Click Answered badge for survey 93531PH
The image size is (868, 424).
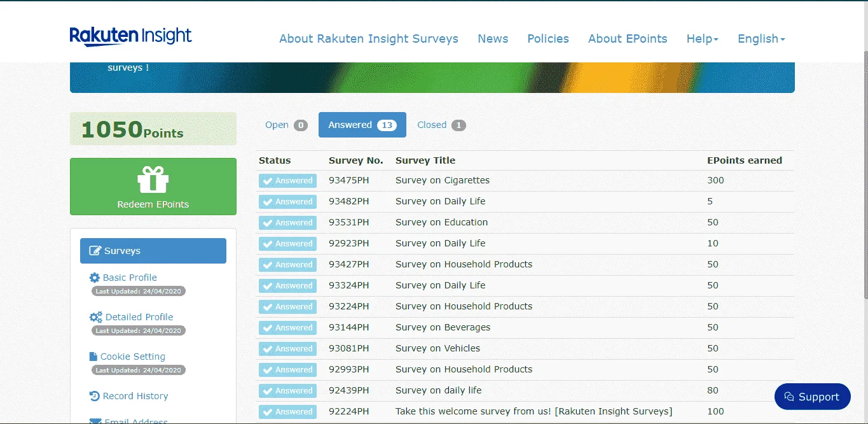(x=287, y=223)
